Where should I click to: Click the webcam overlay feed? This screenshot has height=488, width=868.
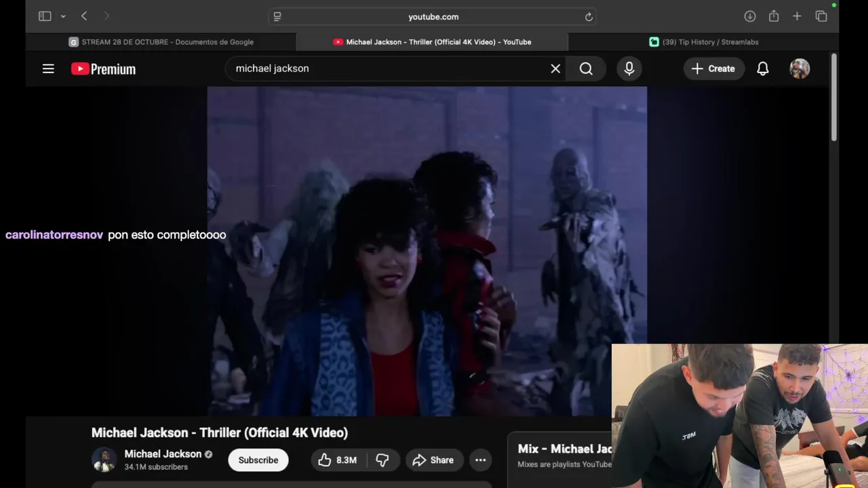(740, 415)
